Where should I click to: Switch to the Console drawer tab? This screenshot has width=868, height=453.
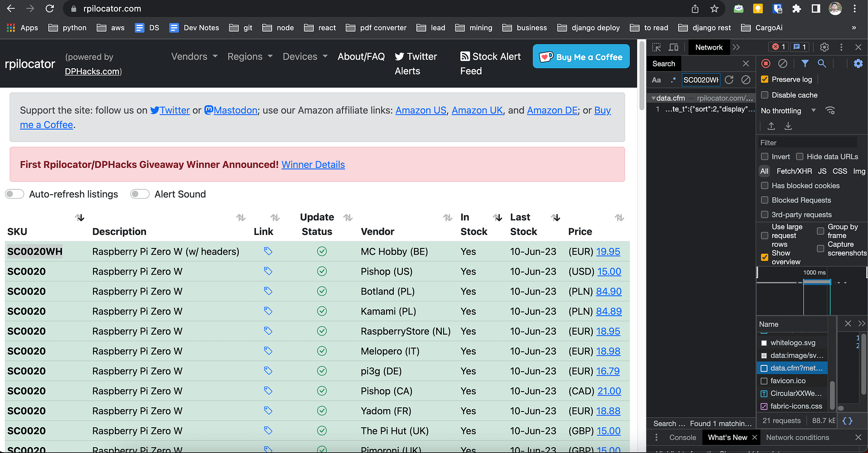pos(682,437)
